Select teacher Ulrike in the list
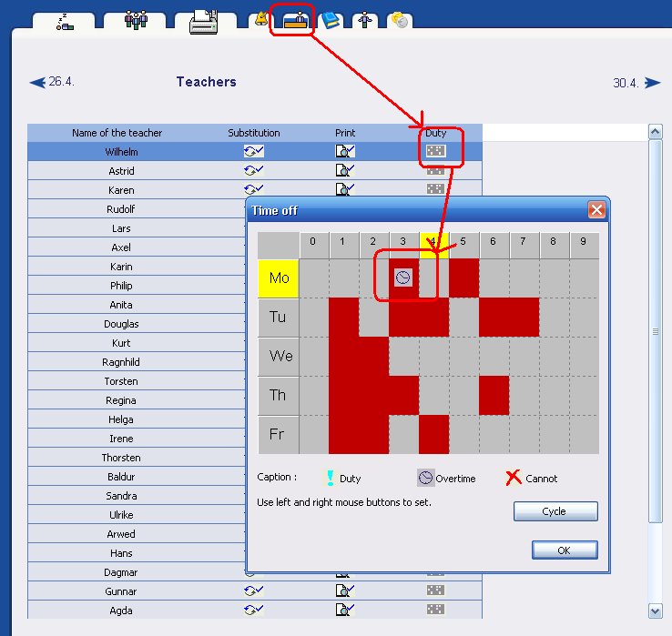The height and width of the screenshot is (636, 672). click(121, 515)
